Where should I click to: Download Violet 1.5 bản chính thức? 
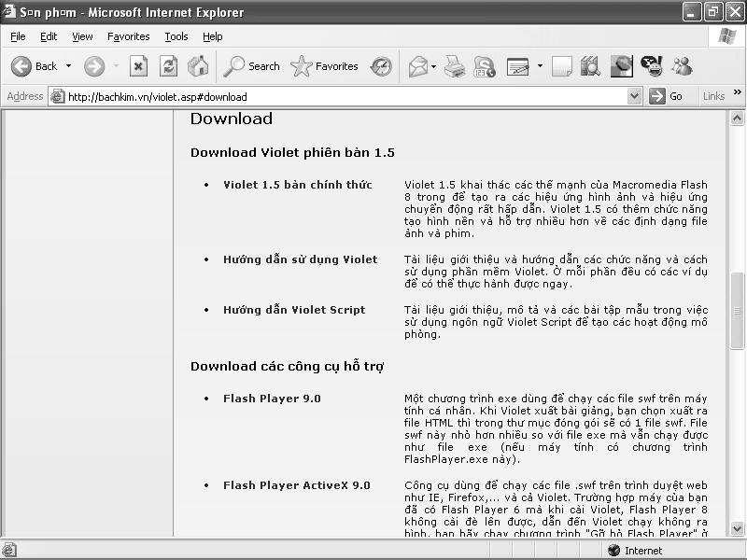pyautogui.click(x=298, y=185)
